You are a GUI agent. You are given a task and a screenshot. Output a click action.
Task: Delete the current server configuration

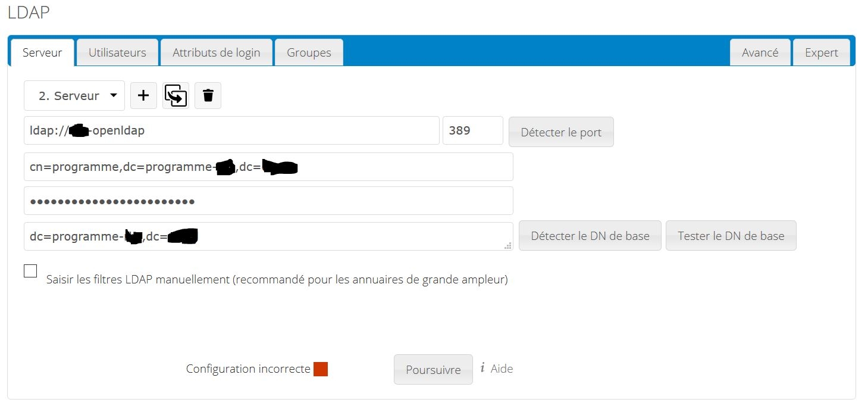click(x=208, y=95)
